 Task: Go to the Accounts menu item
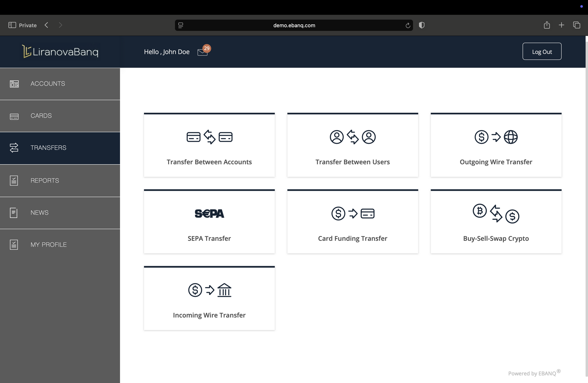point(48,84)
